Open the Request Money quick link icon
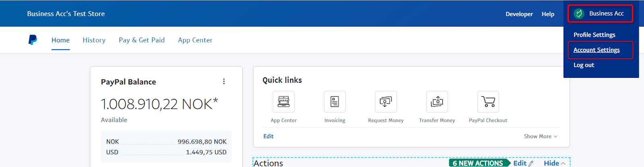Image resolution: width=644 pixels, height=167 pixels. (386, 102)
